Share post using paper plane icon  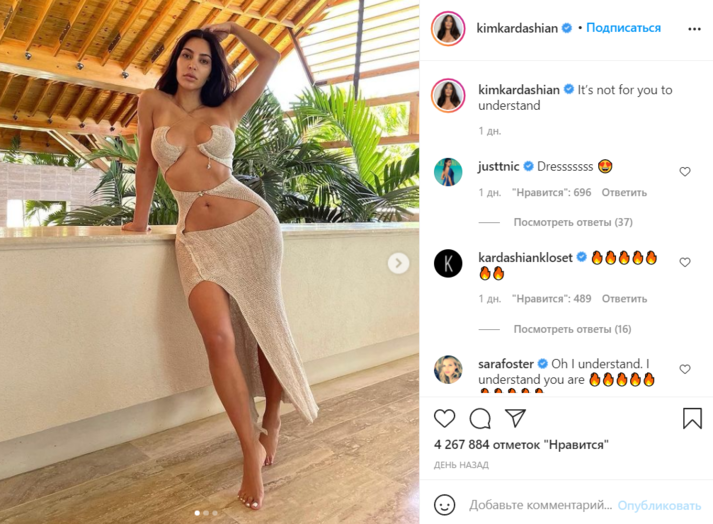pos(515,418)
